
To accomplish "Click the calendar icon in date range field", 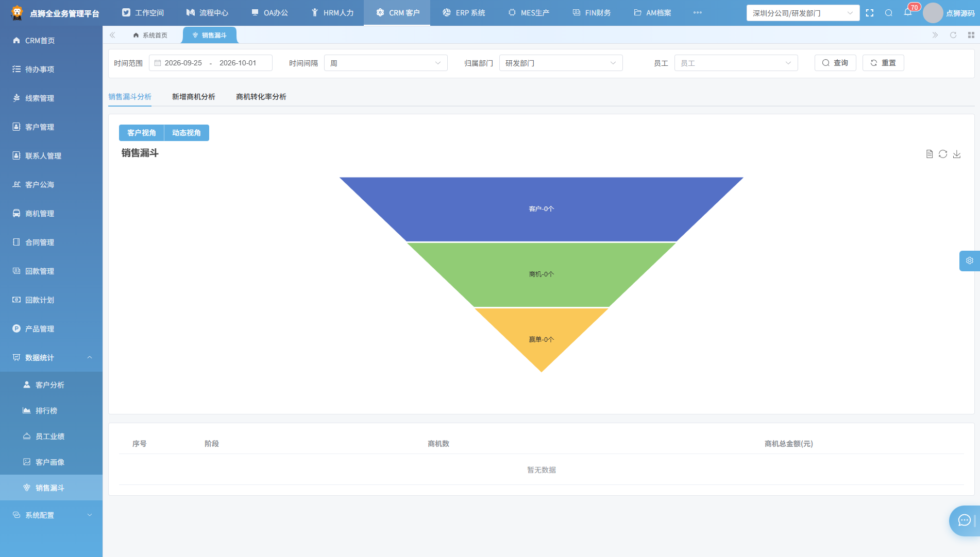I will pyautogui.click(x=158, y=63).
